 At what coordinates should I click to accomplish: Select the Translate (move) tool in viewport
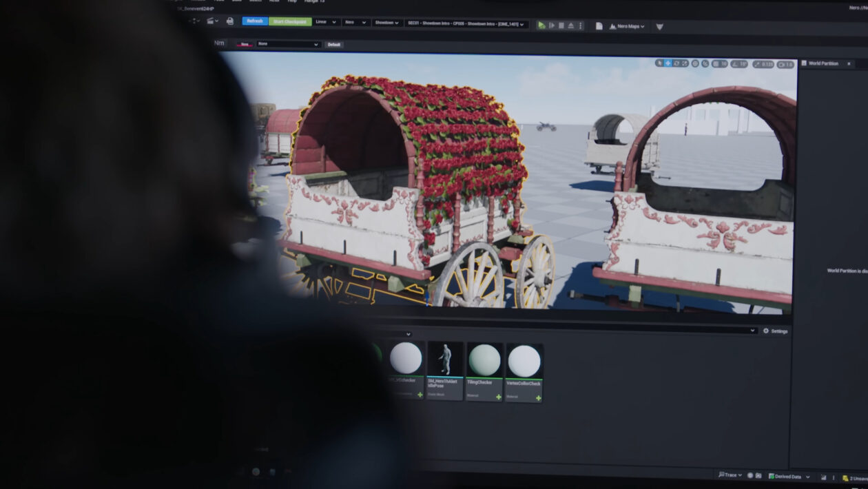(668, 63)
